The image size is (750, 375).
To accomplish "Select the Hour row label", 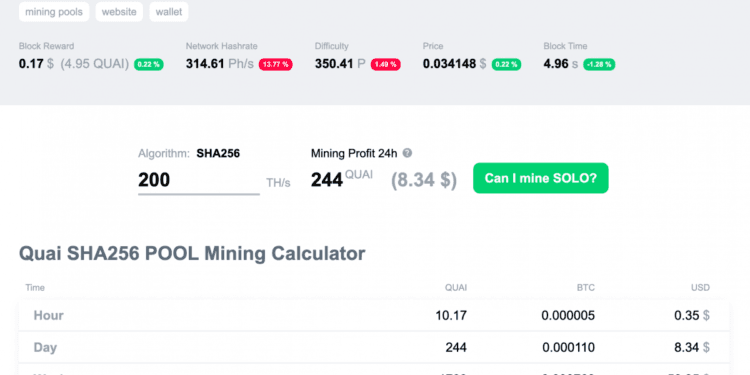I will click(x=48, y=315).
